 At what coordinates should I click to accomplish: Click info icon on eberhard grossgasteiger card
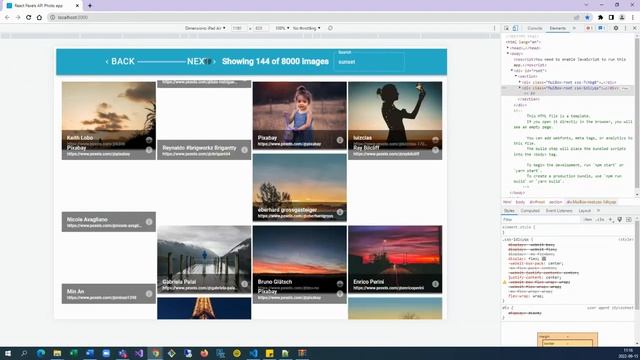pyautogui.click(x=340, y=212)
